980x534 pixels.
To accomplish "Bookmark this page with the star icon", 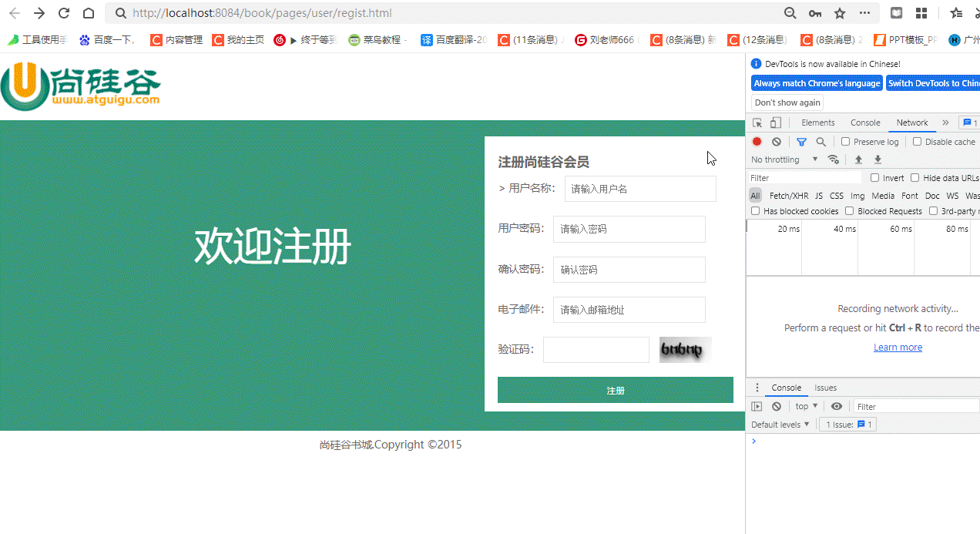I will 840,13.
